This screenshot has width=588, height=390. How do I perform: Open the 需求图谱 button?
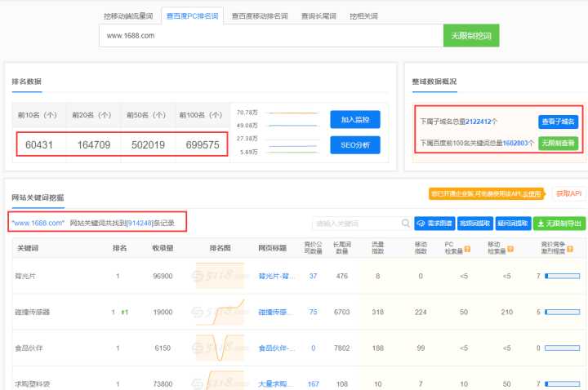coord(434,224)
